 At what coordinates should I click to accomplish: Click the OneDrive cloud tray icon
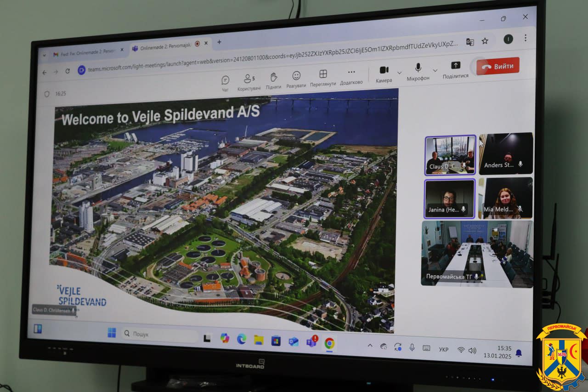384,346
